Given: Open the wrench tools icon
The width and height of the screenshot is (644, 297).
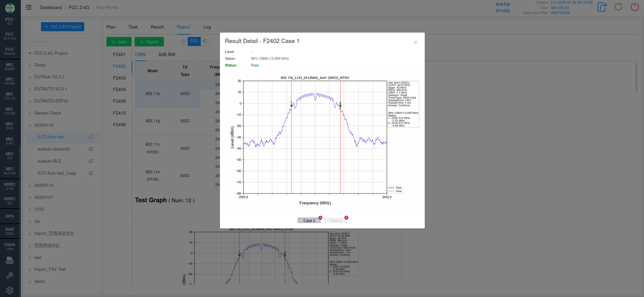Looking at the screenshot, I should click(10, 275).
